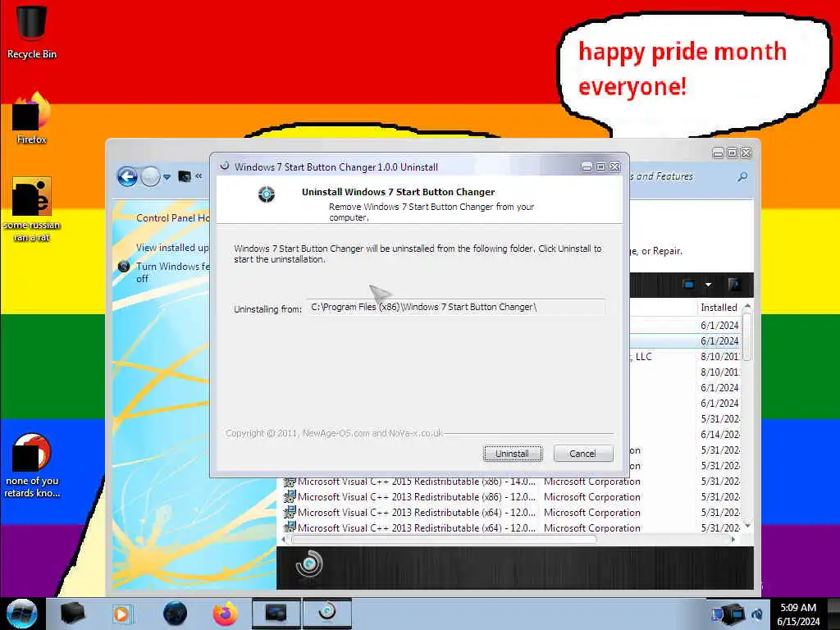The height and width of the screenshot is (630, 840).
Task: Go back in the Control Panel window
Action: pyautogui.click(x=127, y=176)
